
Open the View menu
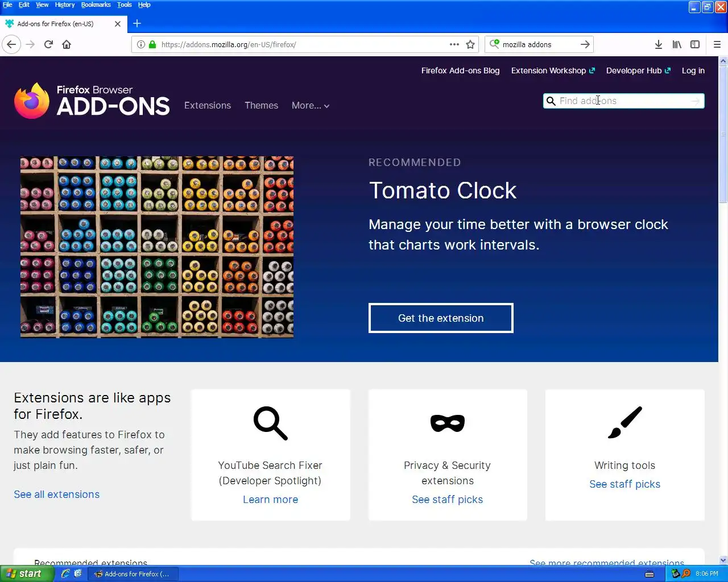[43, 5]
